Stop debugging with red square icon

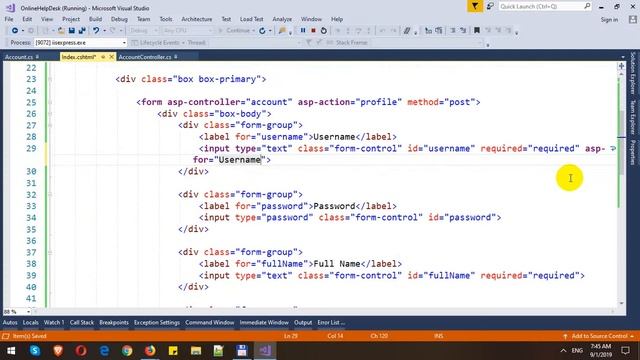click(313, 31)
